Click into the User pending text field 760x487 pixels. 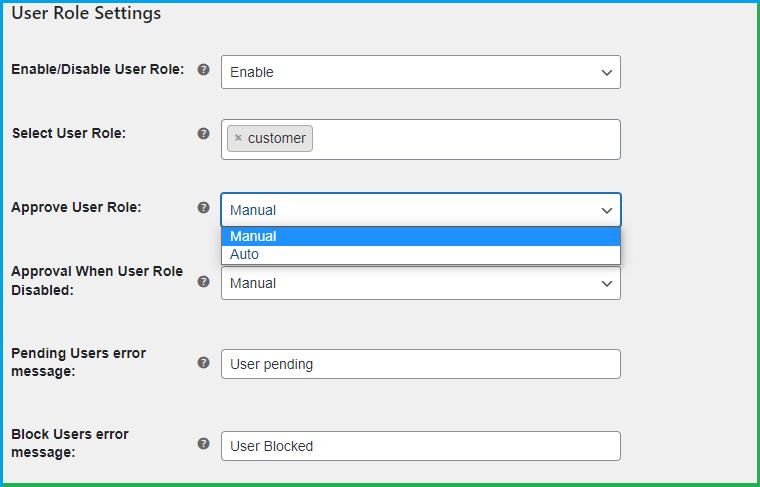coord(420,364)
